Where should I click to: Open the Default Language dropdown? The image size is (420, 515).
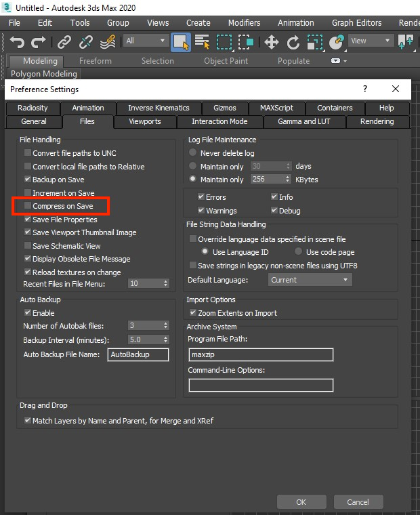tap(309, 279)
